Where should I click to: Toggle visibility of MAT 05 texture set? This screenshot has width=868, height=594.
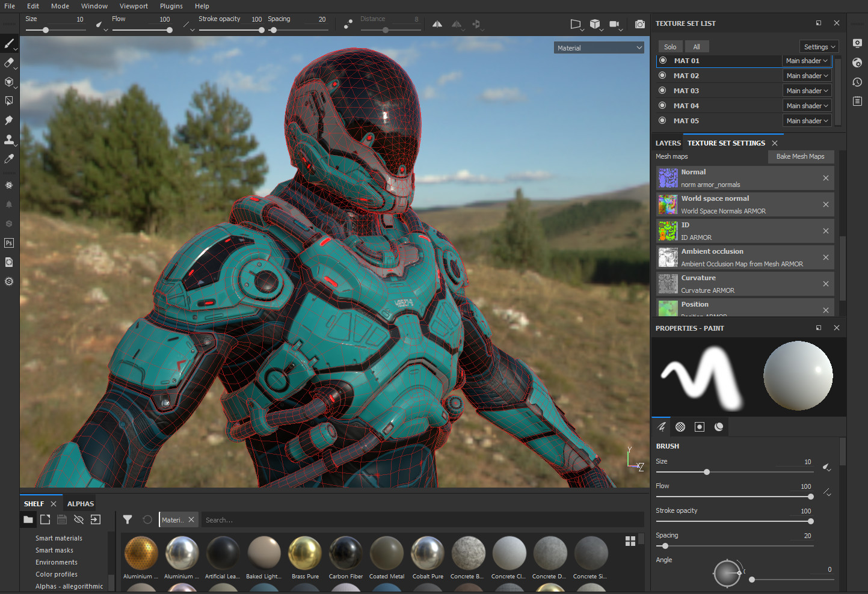click(x=663, y=120)
